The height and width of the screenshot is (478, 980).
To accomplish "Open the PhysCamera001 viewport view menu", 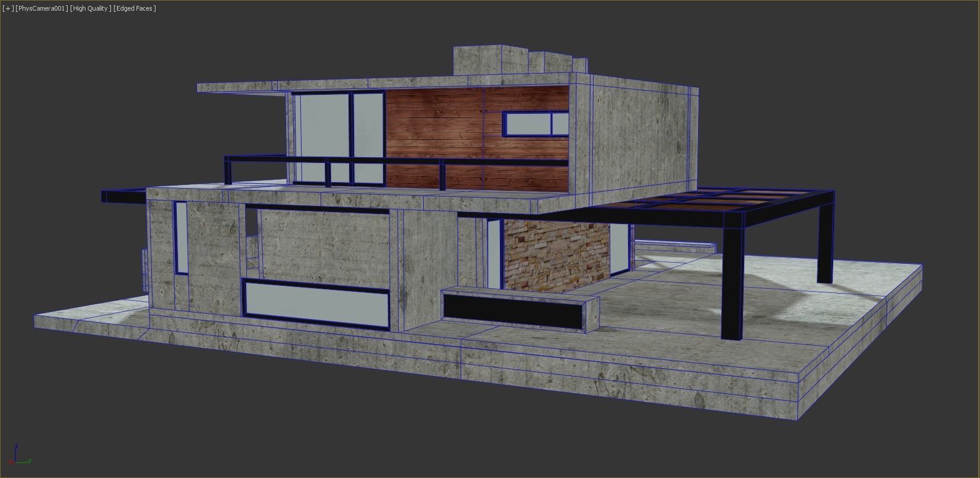I will click(x=42, y=8).
